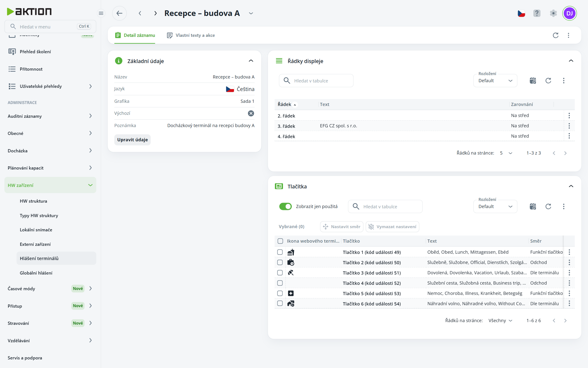Open the Všechny rows per page dropdown

point(500,321)
